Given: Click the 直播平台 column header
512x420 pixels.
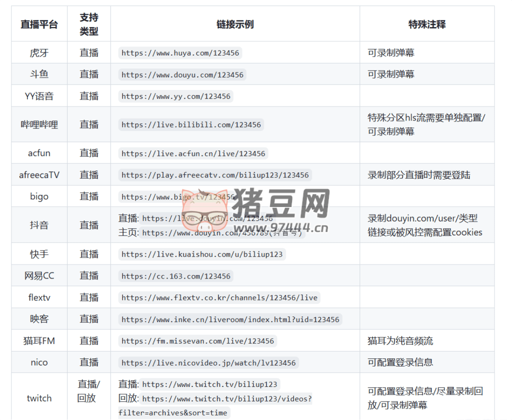Looking at the screenshot, I should point(39,24).
